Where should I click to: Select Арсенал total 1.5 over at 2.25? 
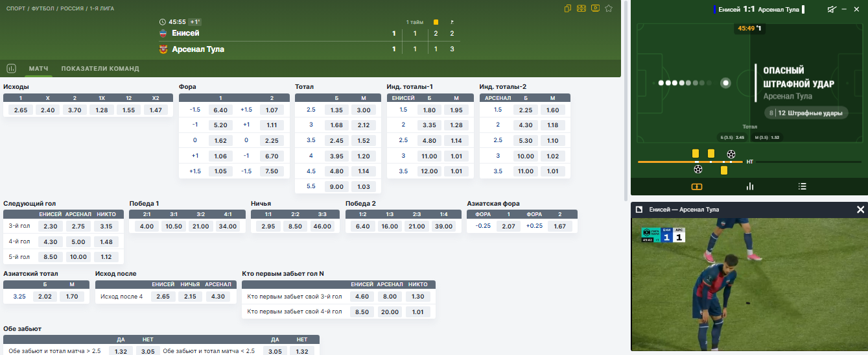coord(526,110)
